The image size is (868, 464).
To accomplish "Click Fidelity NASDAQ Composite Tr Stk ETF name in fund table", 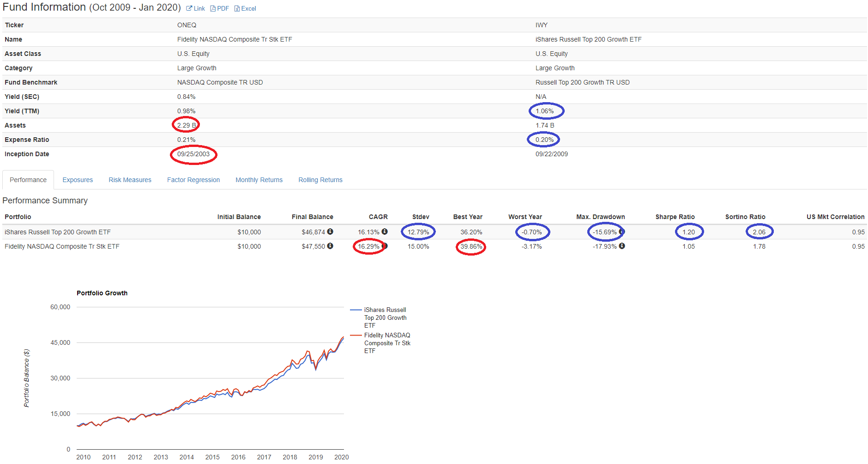I will [x=235, y=39].
